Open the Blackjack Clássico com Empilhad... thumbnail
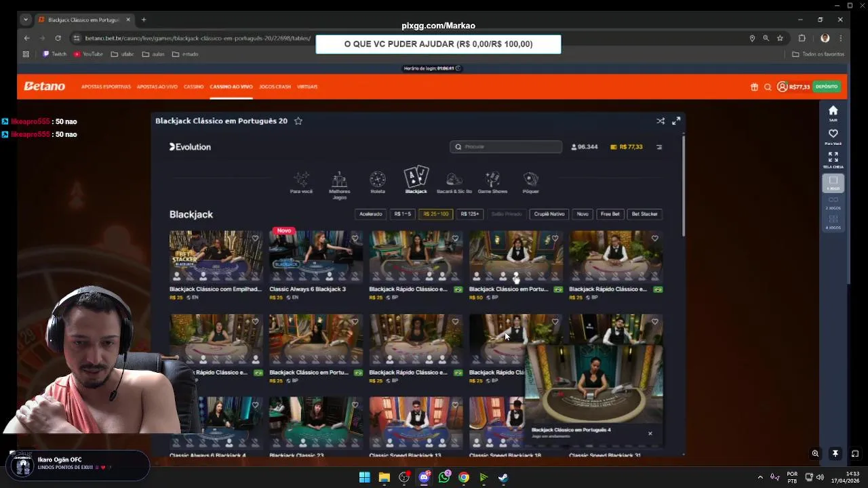Viewport: 868px width, 488px height. click(216, 256)
